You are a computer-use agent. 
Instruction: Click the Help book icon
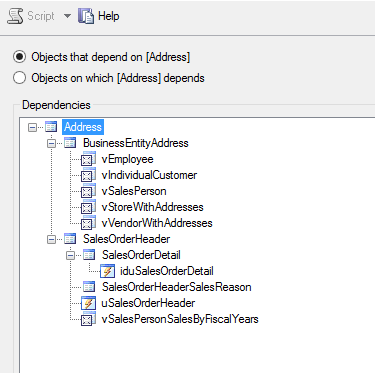(86, 16)
